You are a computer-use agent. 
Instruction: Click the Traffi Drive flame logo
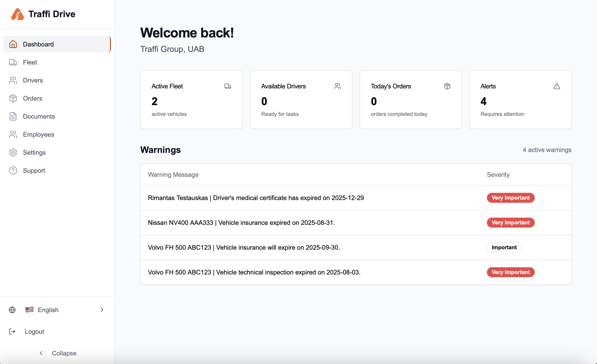[17, 14]
